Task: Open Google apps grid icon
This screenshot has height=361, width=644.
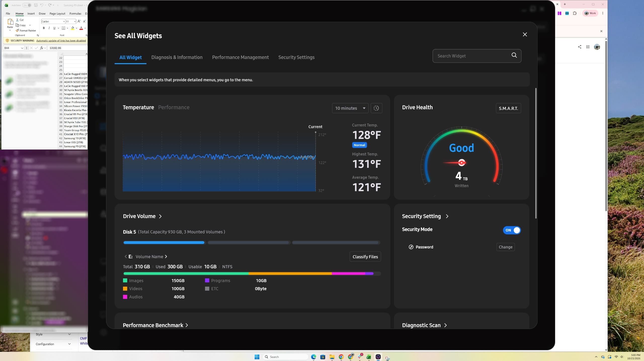Action: [588, 47]
